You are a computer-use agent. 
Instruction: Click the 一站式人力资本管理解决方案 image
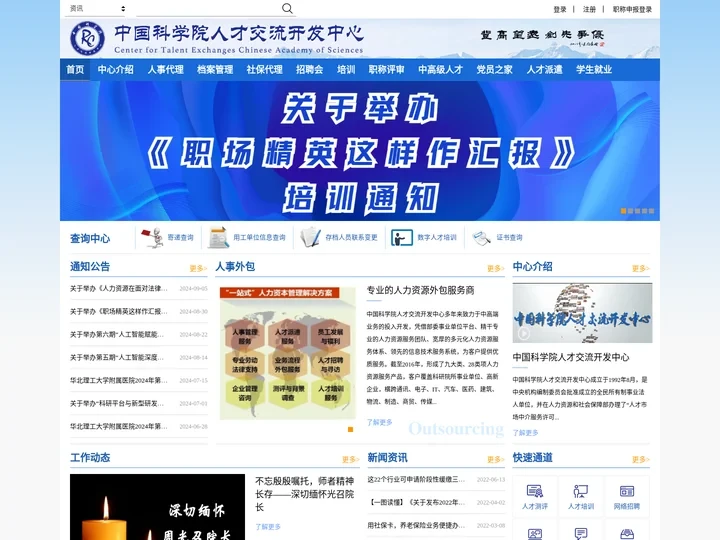[x=287, y=353]
